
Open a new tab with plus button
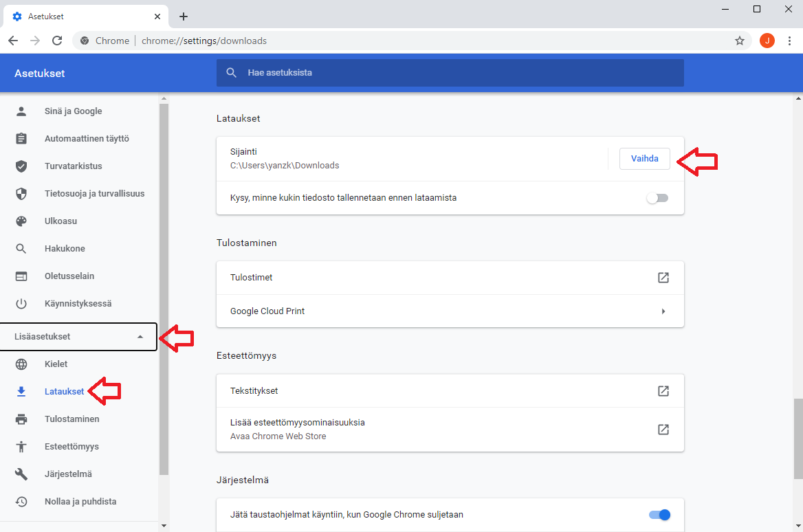[x=183, y=16]
